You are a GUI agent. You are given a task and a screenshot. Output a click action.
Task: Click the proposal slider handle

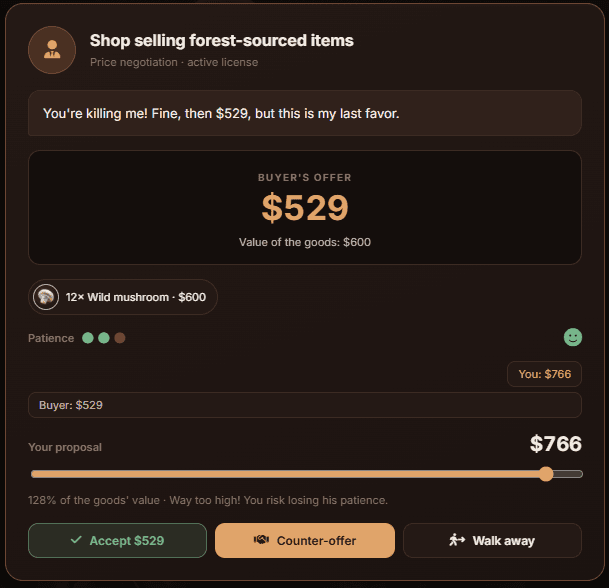546,474
